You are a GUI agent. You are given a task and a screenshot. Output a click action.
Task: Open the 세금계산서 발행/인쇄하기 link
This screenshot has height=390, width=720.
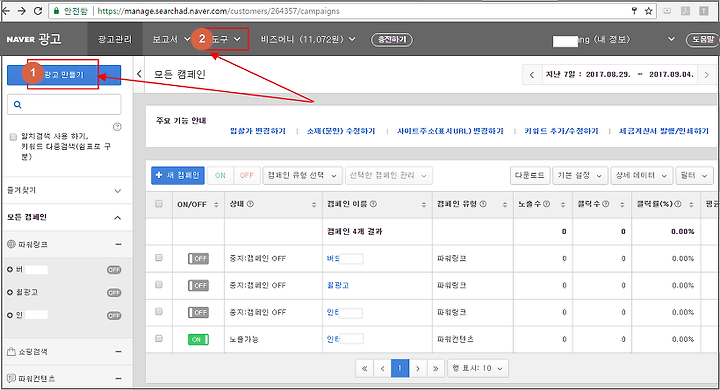pos(664,131)
